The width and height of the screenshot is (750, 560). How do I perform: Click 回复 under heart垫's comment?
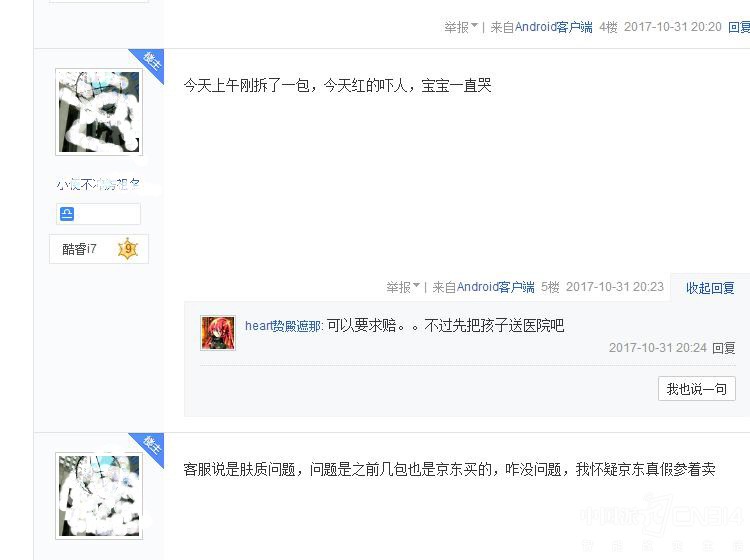coord(723,348)
